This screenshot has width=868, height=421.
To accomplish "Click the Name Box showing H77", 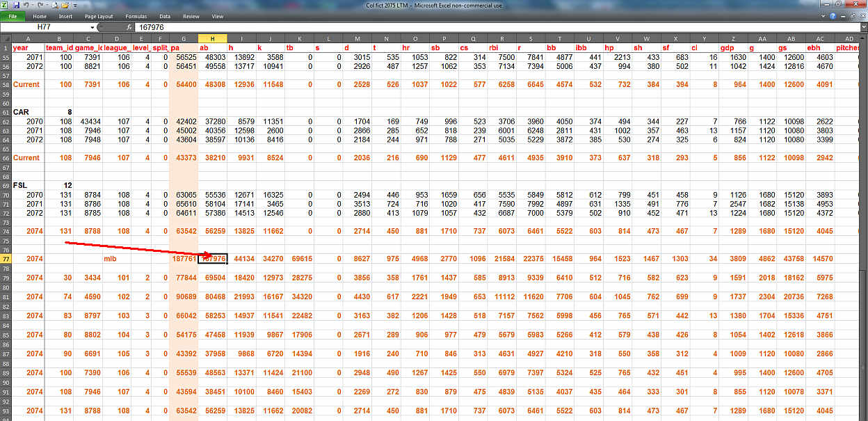I will (44, 27).
